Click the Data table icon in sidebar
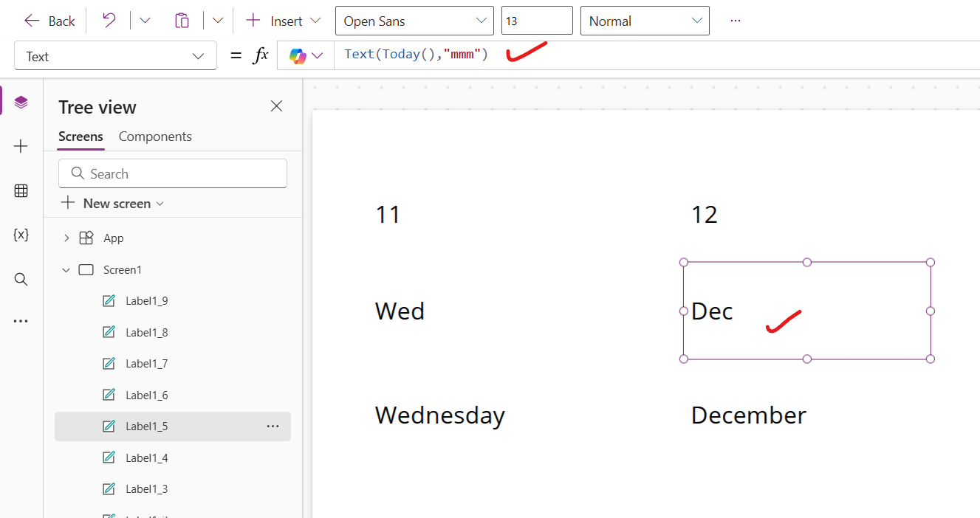 coord(21,191)
